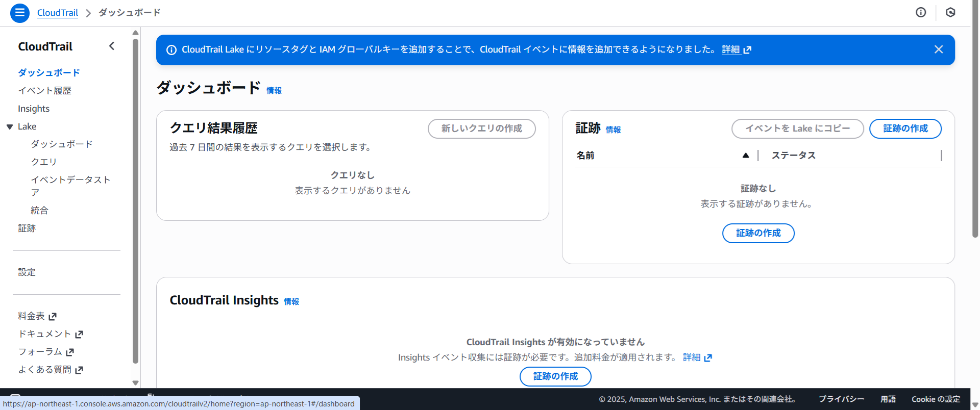Sort the trail table by 名前 column arrow
This screenshot has height=410, width=980.
[x=746, y=156]
